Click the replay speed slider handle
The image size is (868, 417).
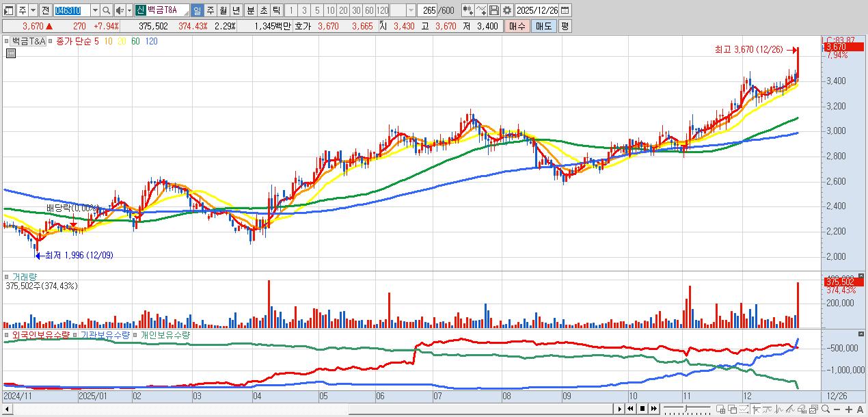point(686,409)
